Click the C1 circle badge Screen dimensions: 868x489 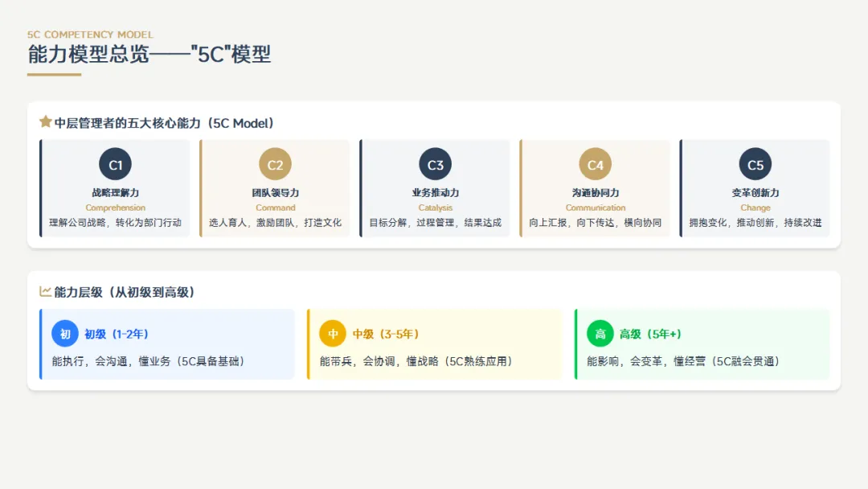pyautogui.click(x=115, y=165)
